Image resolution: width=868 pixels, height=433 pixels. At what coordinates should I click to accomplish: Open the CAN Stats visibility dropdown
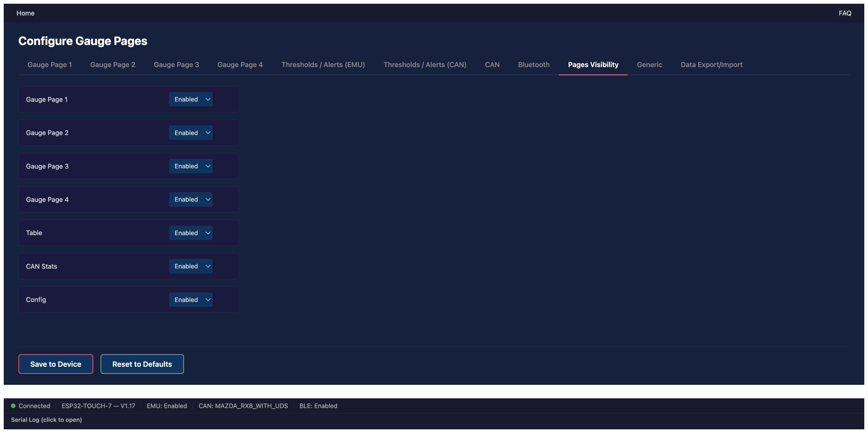[x=191, y=266]
